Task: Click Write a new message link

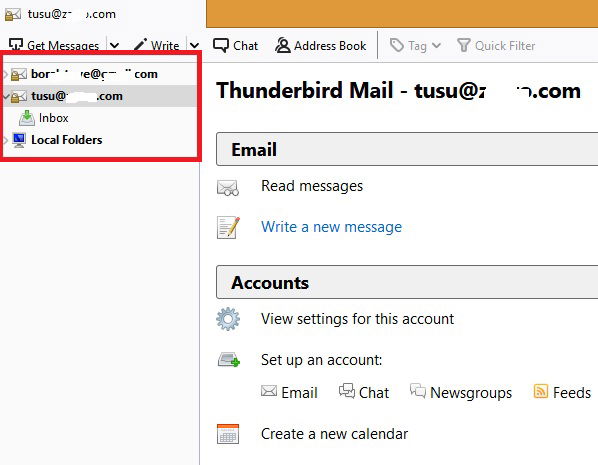Action: 331,227
